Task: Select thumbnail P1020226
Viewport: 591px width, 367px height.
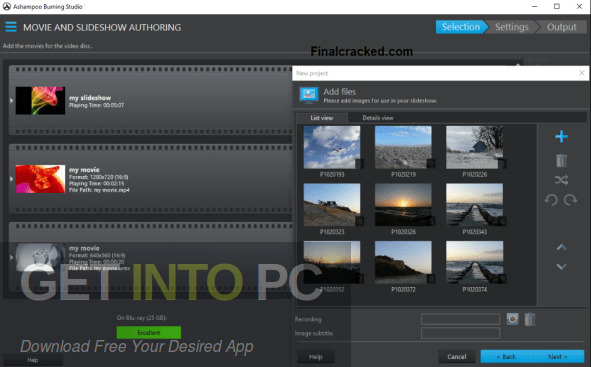Action: pos(475,147)
